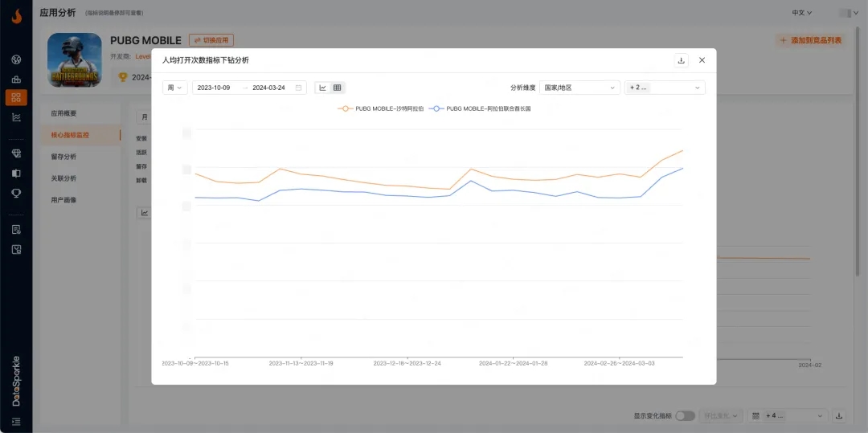Open the 中文 language dropdown
The image size is (868, 433).
click(801, 13)
